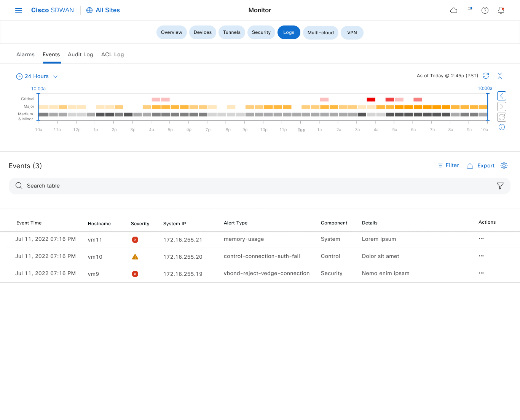This screenshot has height=420, width=520.
Task: Click IP address 172.16.255.21
Action: point(183,240)
